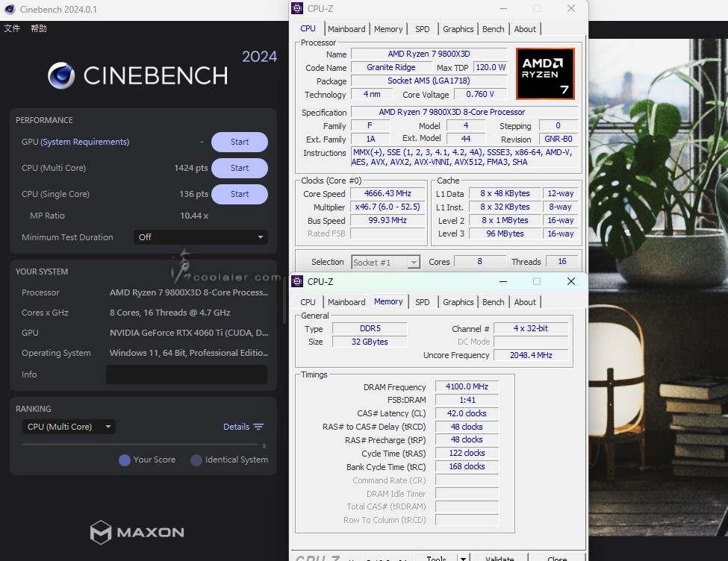The height and width of the screenshot is (561, 728).
Task: Click the Info input field in Your System
Action: [x=187, y=374]
